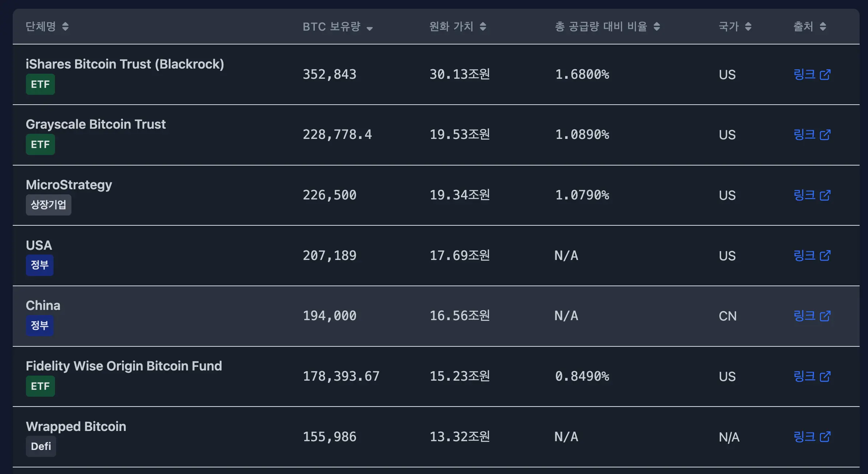Click the external link icon in Grayscale row
868x474 pixels.
pos(825,135)
